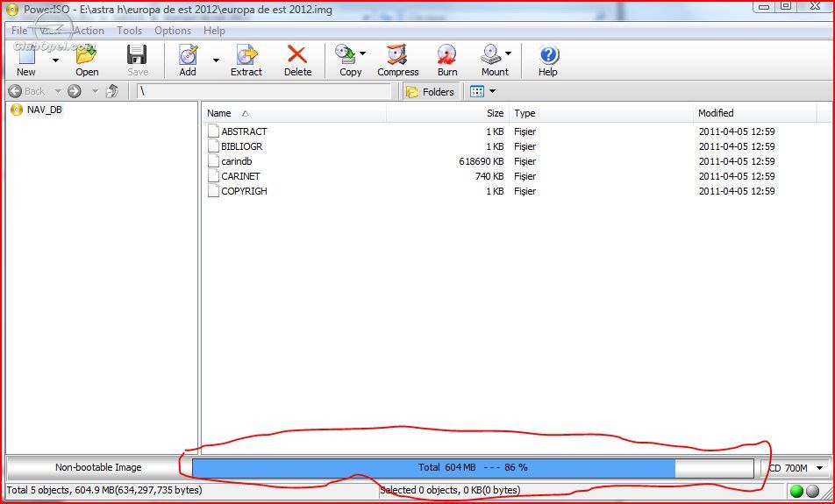Viewport: 835px width, 504px height.
Task: Click the Non-bootable Image status label
Action: pos(98,467)
